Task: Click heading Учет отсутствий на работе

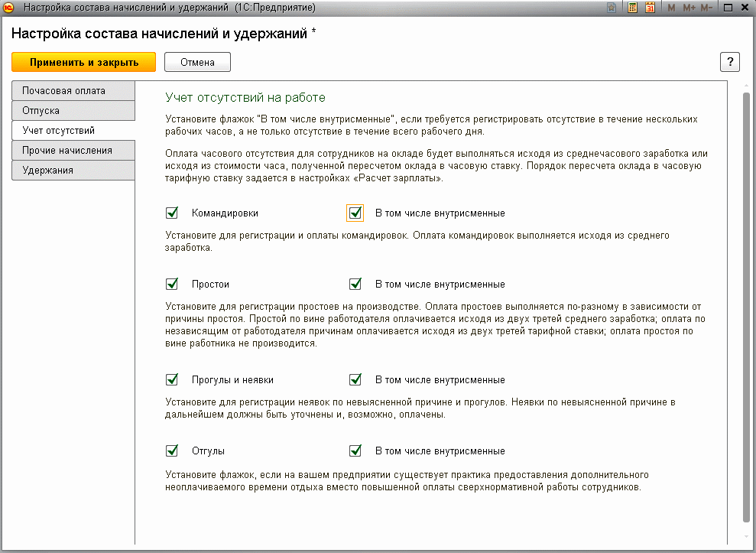Action: [245, 97]
